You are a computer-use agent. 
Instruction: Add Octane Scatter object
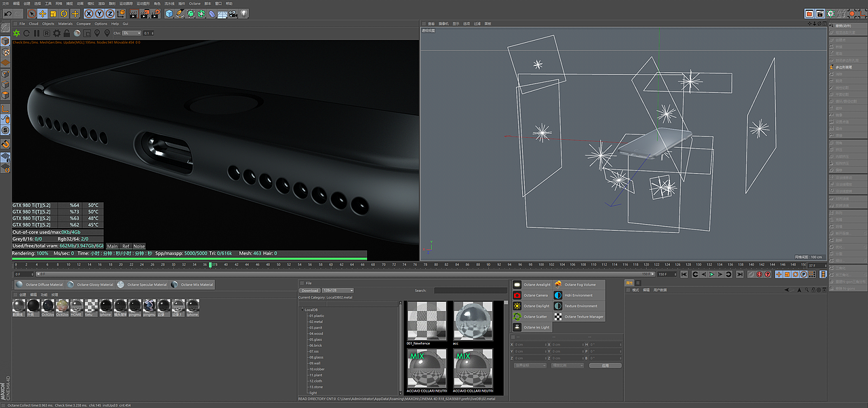point(532,316)
